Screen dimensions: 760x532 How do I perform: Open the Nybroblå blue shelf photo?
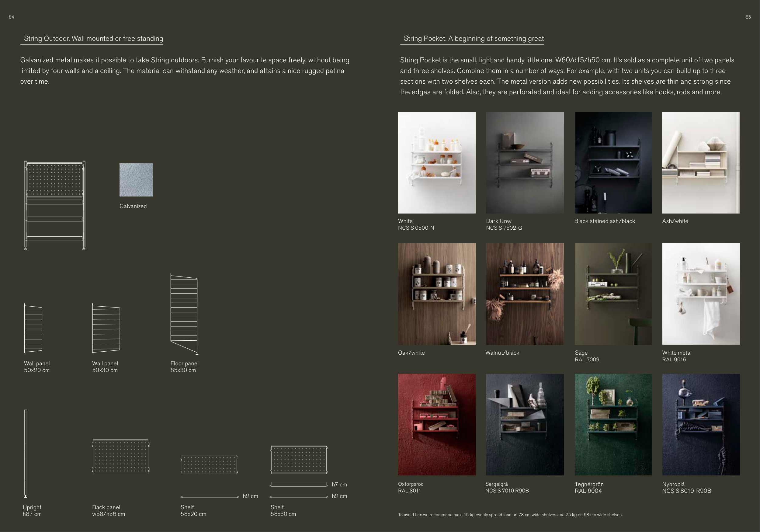701,424
